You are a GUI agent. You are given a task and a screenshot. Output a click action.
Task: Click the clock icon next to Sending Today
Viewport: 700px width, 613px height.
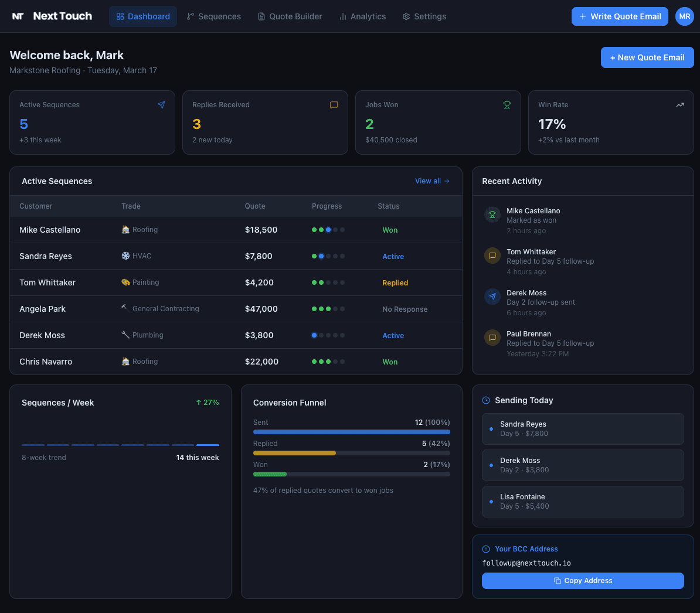click(x=485, y=400)
